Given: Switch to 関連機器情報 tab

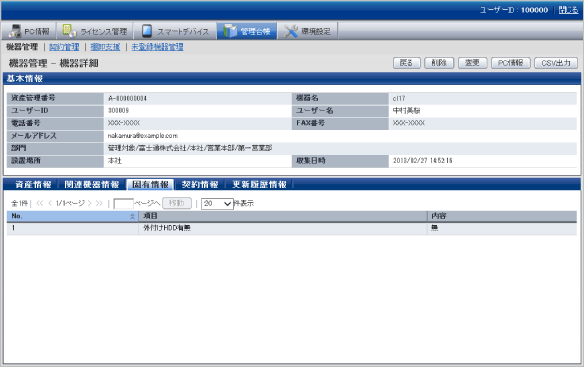Looking at the screenshot, I should click(92, 184).
